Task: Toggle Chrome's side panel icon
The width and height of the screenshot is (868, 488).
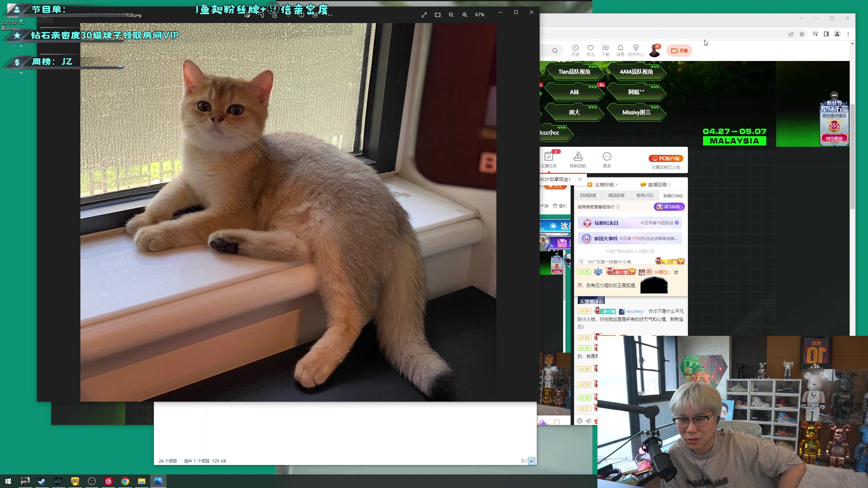Action: point(826,34)
